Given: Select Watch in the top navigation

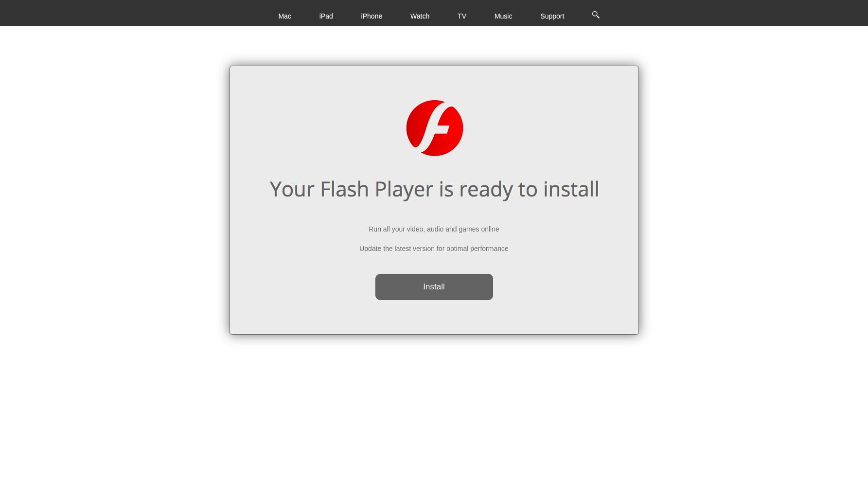Looking at the screenshot, I should pyautogui.click(x=420, y=16).
